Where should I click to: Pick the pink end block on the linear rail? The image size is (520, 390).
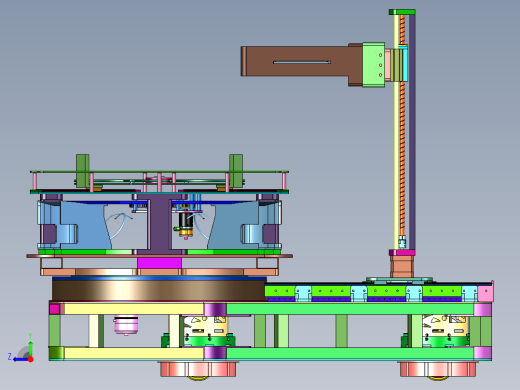pos(486,293)
